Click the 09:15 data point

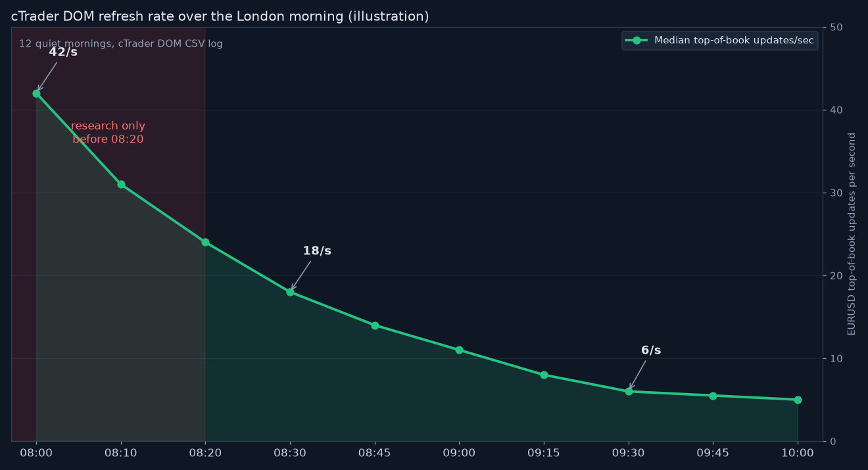[544, 375]
